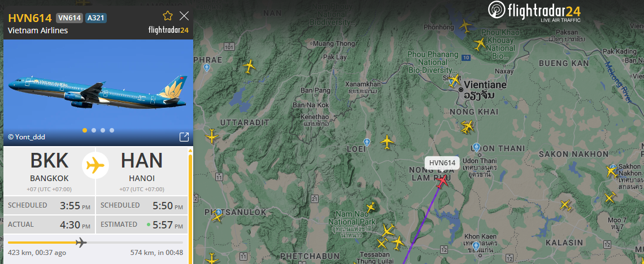Open aircraft photo in external link icon
The width and height of the screenshot is (644, 264).
click(184, 137)
